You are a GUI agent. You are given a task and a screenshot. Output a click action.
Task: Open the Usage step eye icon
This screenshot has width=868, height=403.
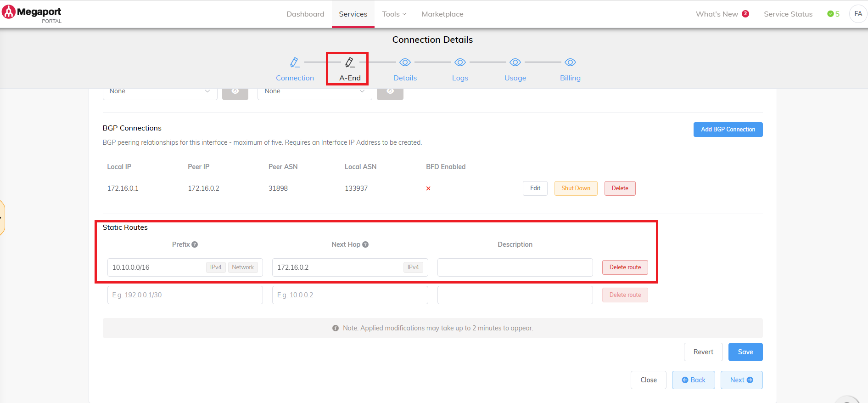pyautogui.click(x=515, y=62)
